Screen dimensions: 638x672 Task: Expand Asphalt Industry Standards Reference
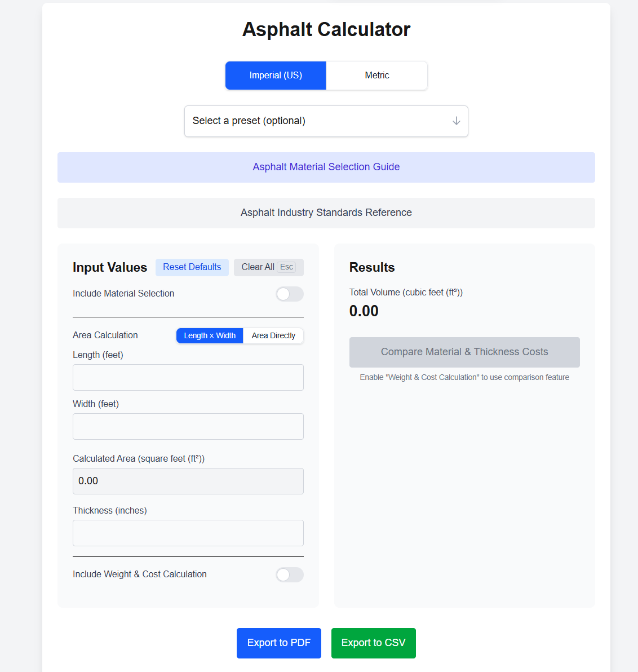point(326,213)
